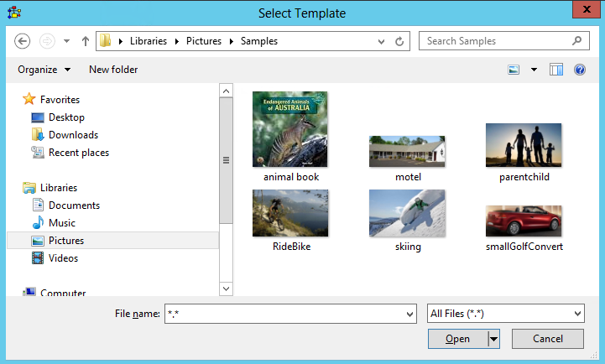Expand the view options dropdown arrow
This screenshot has width=605, height=364.
(x=534, y=70)
